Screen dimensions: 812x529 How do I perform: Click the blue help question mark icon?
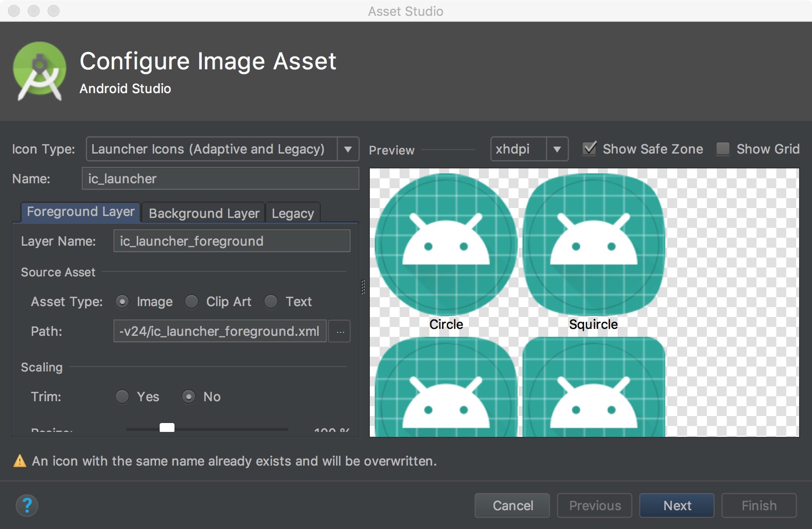(x=27, y=505)
